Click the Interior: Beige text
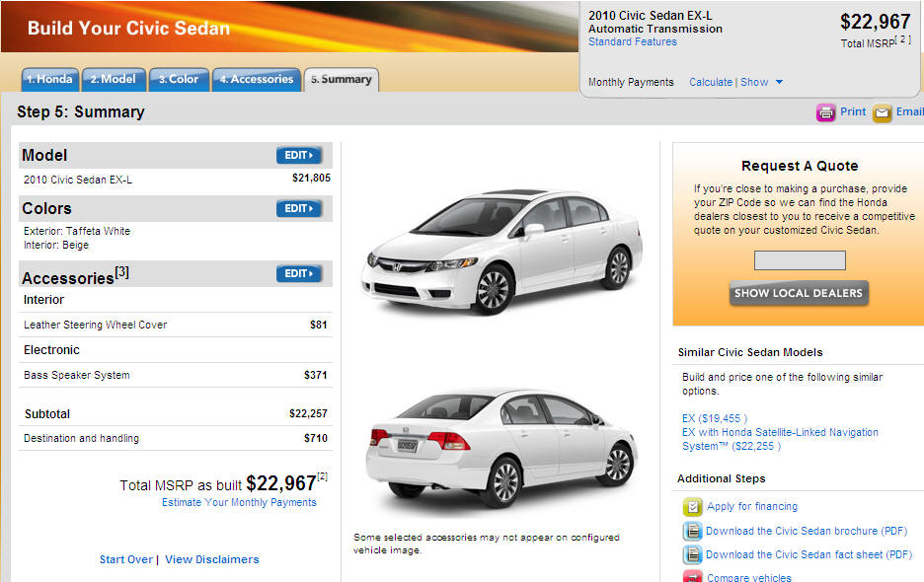 (x=56, y=245)
